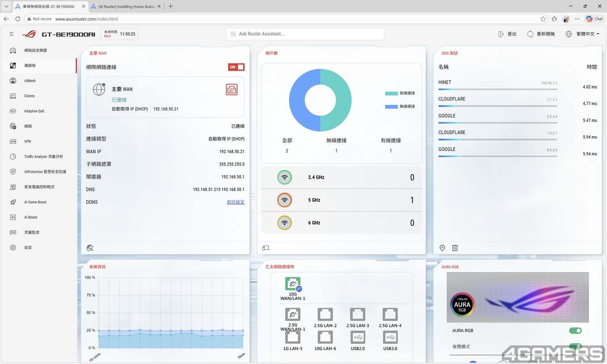Switch to Installing Home Assistant browser tab
The width and height of the screenshot is (607, 364).
[125, 6]
